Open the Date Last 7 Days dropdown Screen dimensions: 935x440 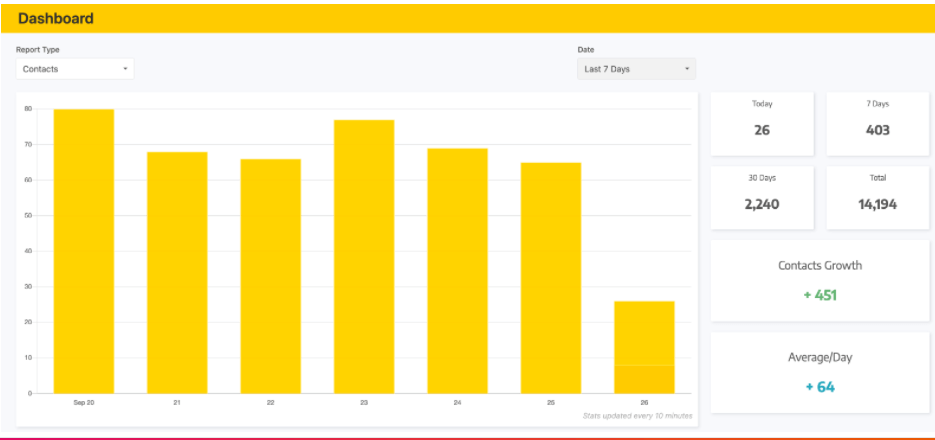tap(635, 69)
